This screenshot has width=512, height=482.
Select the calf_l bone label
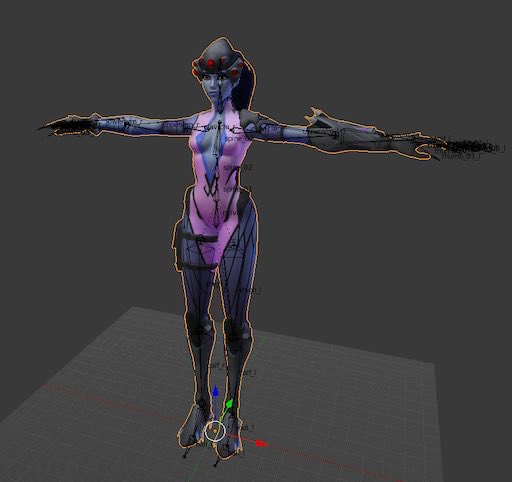[x=248, y=372]
